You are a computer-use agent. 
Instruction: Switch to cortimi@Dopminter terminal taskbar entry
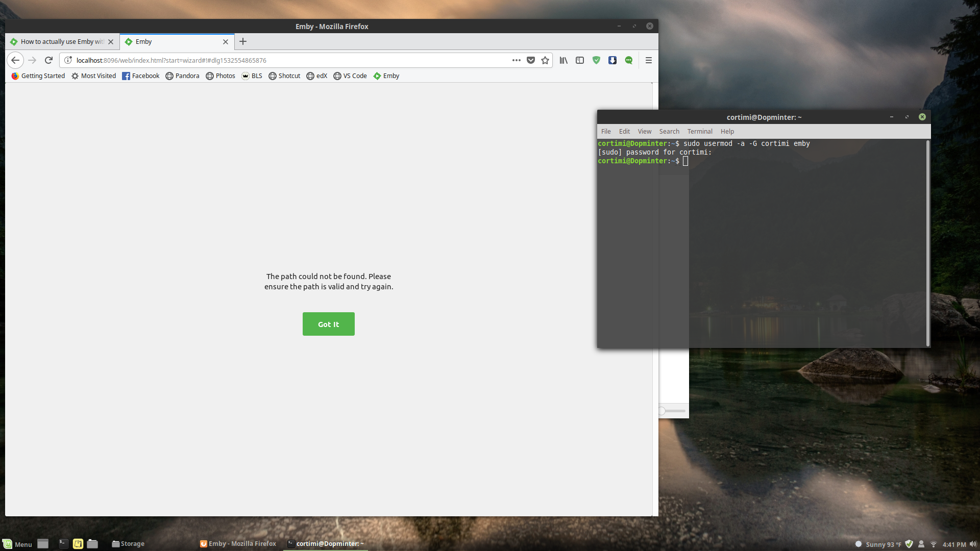[x=326, y=544]
